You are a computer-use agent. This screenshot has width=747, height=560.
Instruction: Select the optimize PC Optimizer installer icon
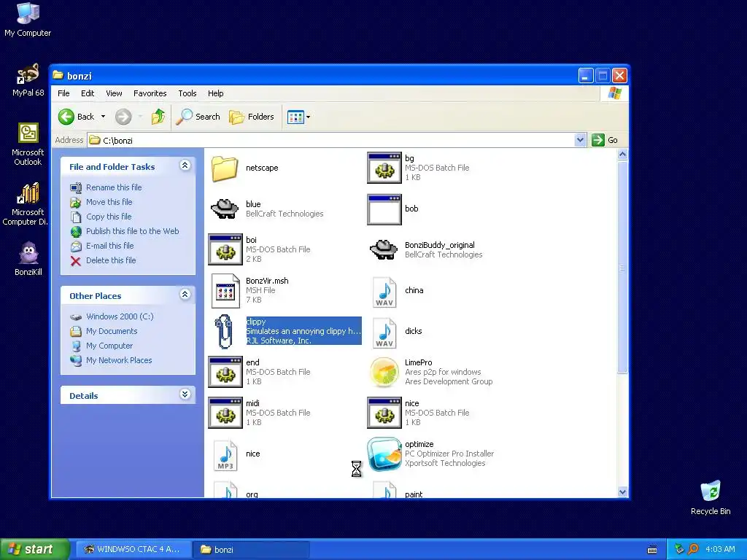tap(384, 454)
